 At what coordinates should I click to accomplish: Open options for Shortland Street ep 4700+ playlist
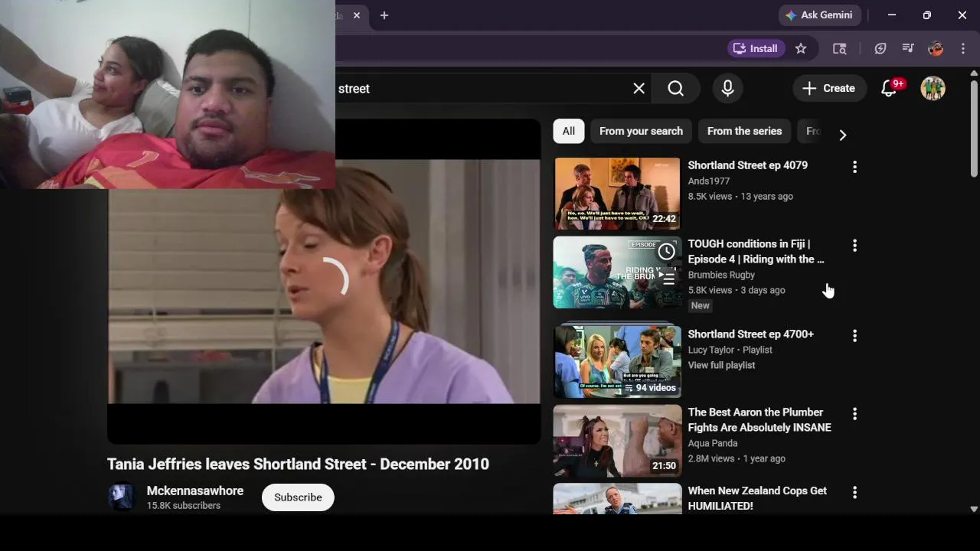click(x=854, y=336)
